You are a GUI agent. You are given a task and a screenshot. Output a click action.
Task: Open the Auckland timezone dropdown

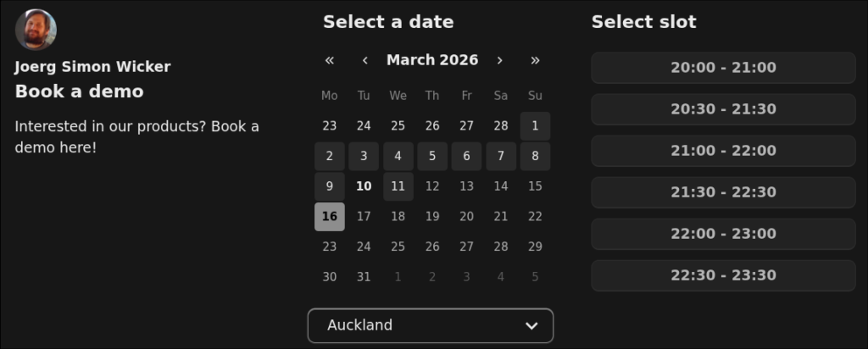click(x=430, y=325)
